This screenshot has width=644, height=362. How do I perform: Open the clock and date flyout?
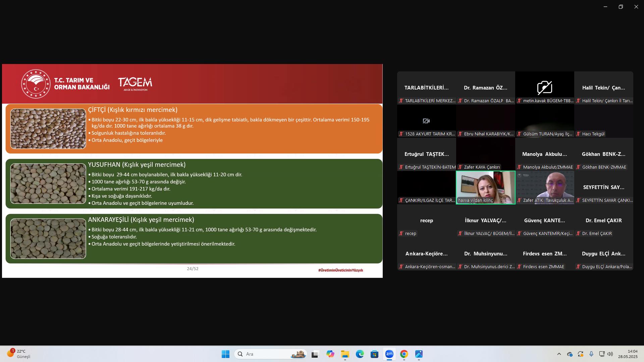click(628, 354)
